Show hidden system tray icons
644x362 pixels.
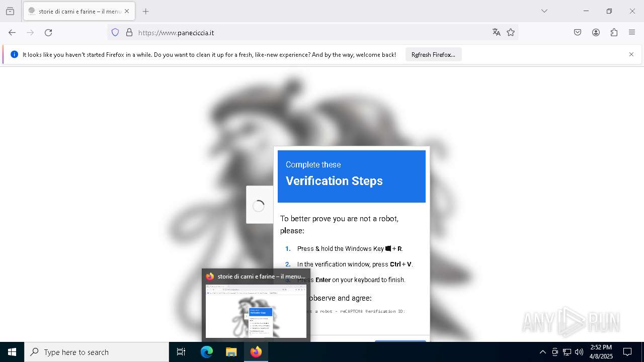pyautogui.click(x=542, y=352)
